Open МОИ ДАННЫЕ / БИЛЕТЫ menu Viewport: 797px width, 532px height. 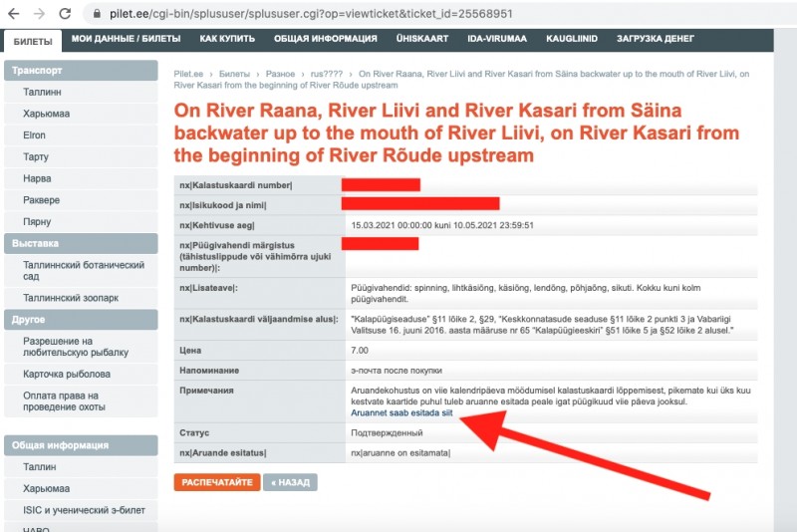click(x=127, y=39)
